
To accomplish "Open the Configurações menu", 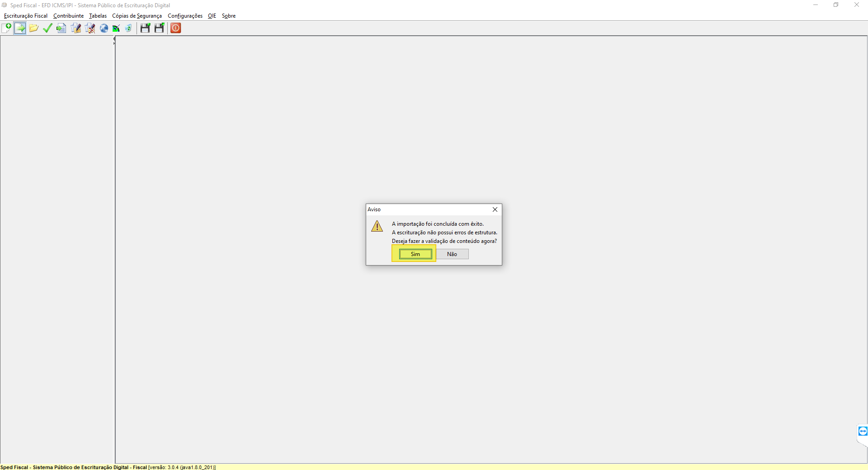I will click(185, 16).
